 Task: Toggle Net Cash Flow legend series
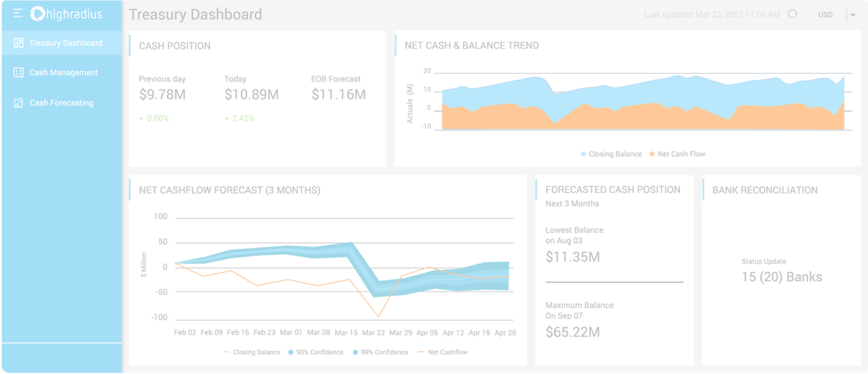[677, 154]
